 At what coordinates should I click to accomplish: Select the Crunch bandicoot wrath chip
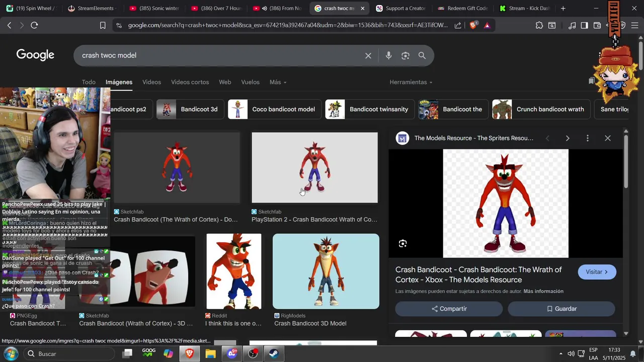coord(541,109)
